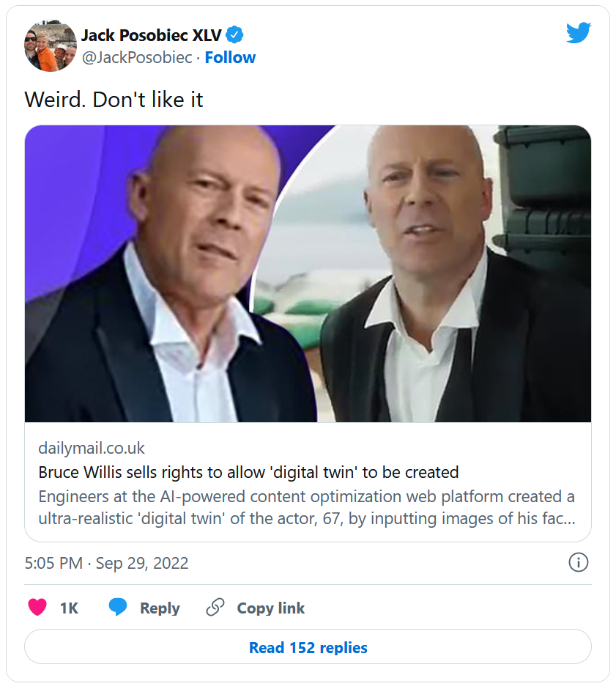
Task: Click the chain link copy icon
Action: pos(215,608)
